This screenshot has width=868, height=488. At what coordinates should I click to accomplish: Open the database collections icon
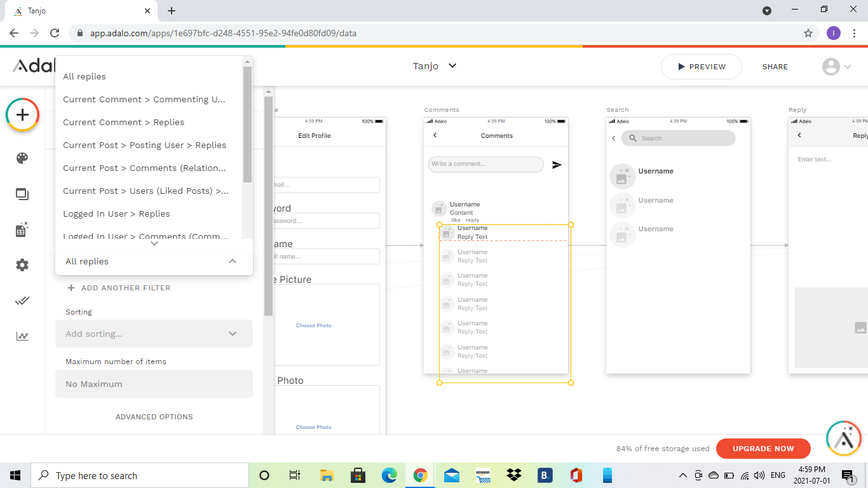tap(22, 230)
